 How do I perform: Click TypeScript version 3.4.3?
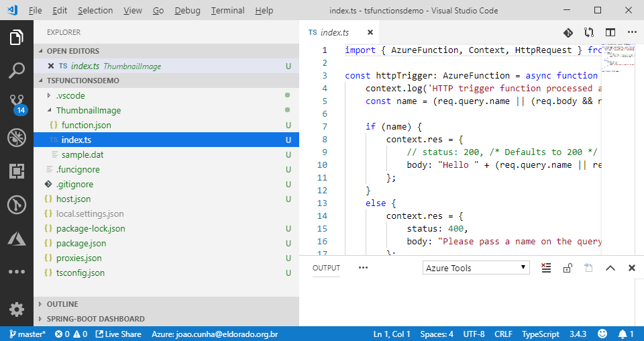pyautogui.click(x=578, y=334)
